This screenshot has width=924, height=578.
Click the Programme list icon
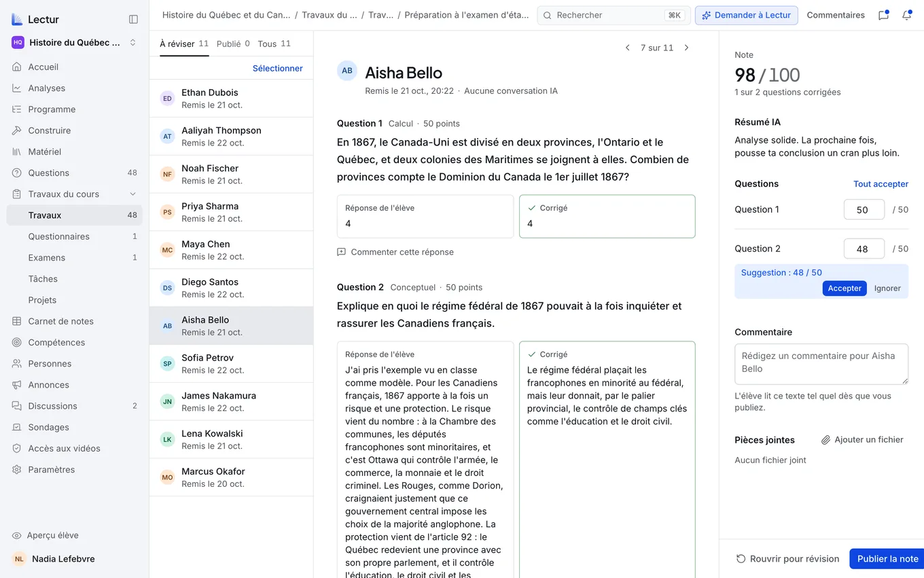pos(17,109)
